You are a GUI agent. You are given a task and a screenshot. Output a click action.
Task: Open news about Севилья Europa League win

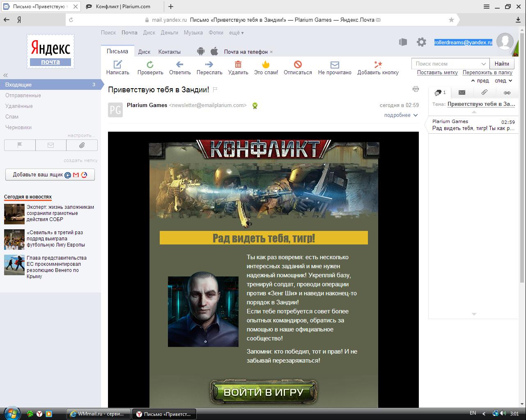click(56, 238)
